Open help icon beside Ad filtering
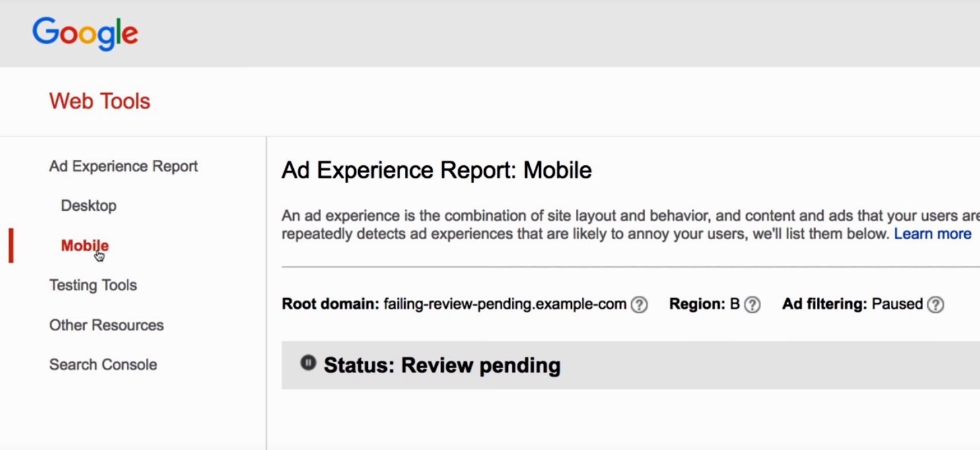 click(x=935, y=305)
